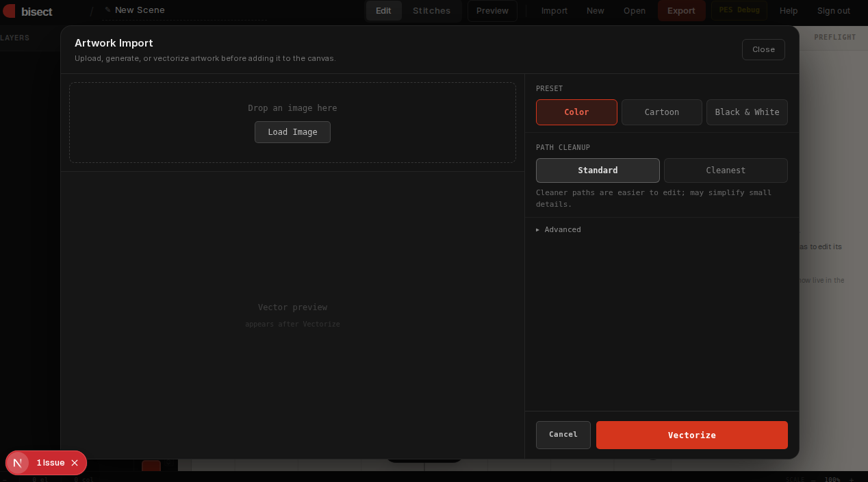Viewport: 868px width, 482px height.
Task: Click the pencil icon beside New Scene
Action: click(x=108, y=10)
